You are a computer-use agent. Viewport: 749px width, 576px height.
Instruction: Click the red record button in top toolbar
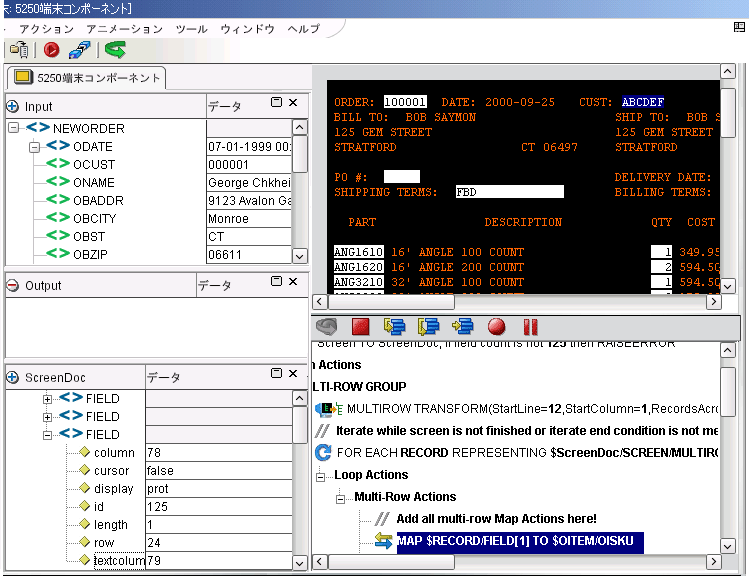[x=51, y=49]
